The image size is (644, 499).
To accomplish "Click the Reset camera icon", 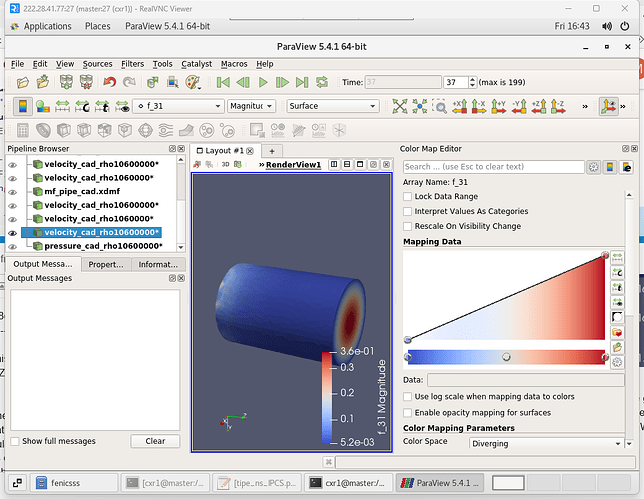I will [401, 106].
